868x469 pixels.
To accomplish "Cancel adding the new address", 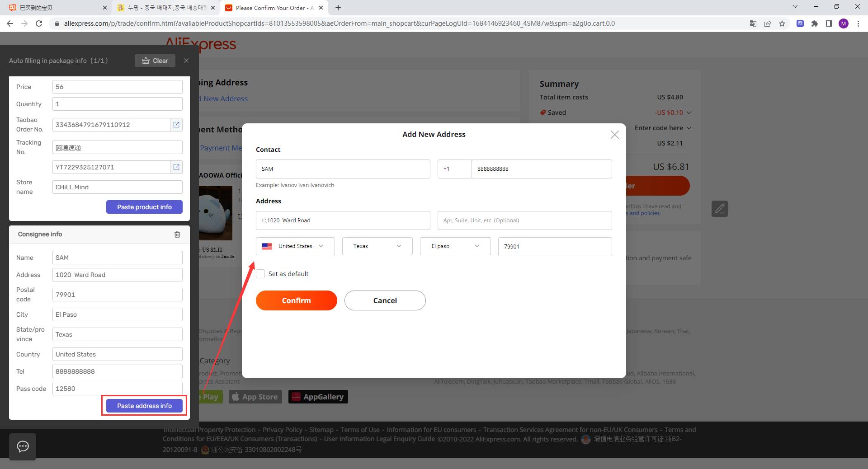I will tap(385, 300).
